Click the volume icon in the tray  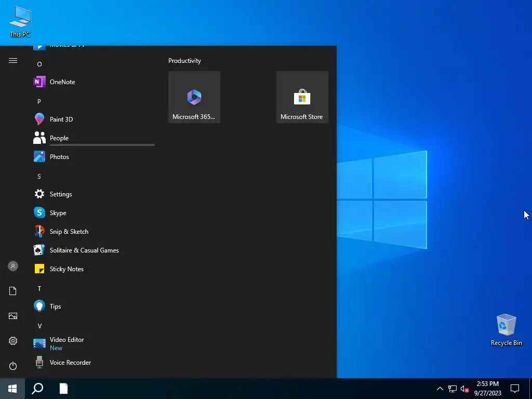tap(464, 389)
